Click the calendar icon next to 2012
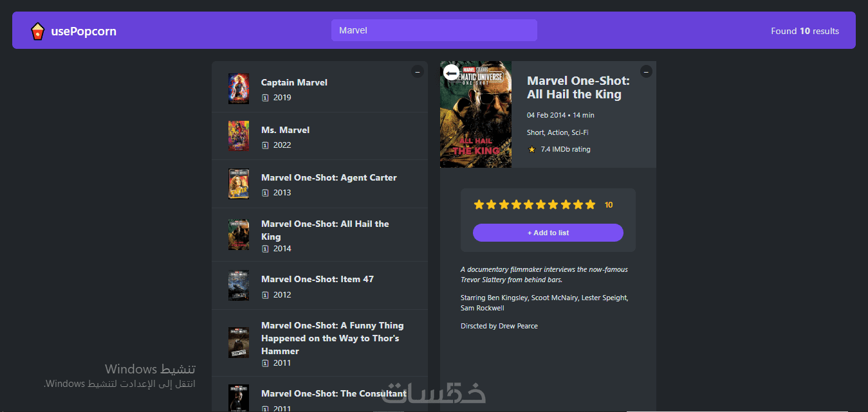Viewport: 868px width, 412px height. (265, 295)
